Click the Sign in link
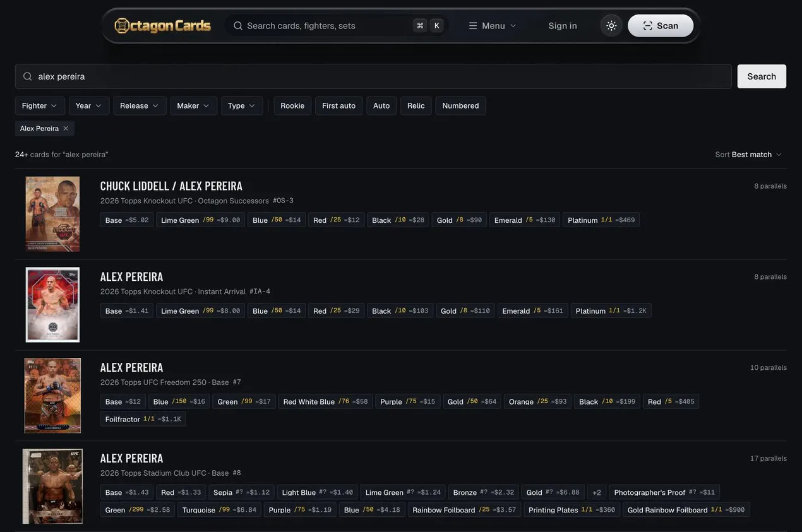Image resolution: width=802 pixels, height=532 pixels. [563, 26]
